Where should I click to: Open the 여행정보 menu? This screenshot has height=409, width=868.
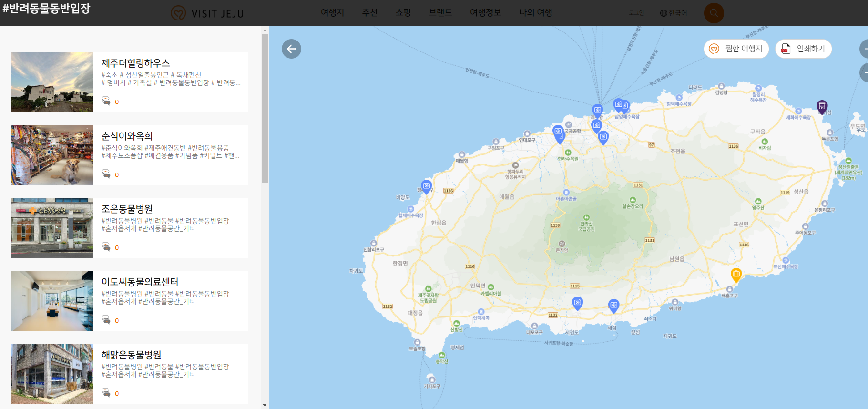(x=485, y=12)
